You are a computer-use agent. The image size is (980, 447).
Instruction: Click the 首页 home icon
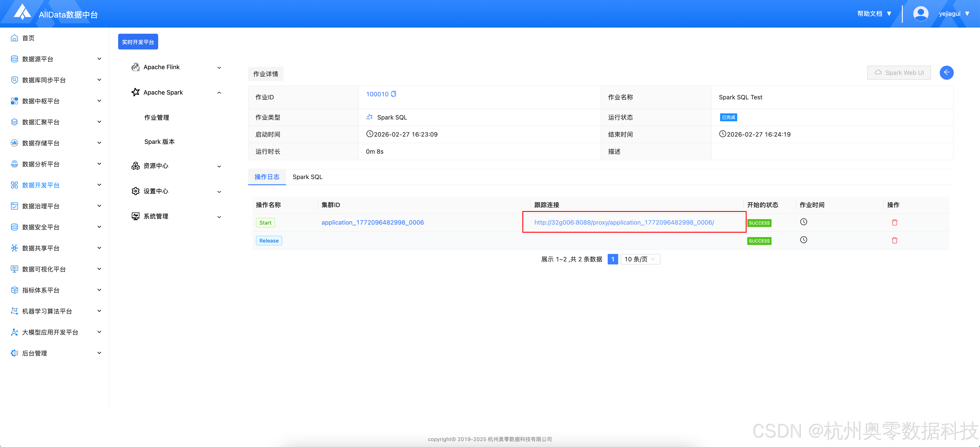tap(14, 38)
